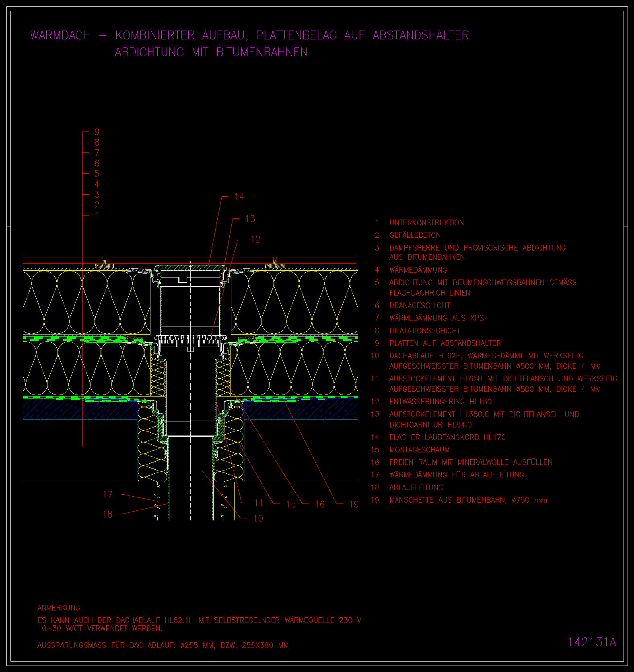Click legend text 'WÄRMEDÄMMUNG FÜR ABLAUFLEITUNG'
Screen dimensions: 634x672
pyautogui.click(x=457, y=475)
